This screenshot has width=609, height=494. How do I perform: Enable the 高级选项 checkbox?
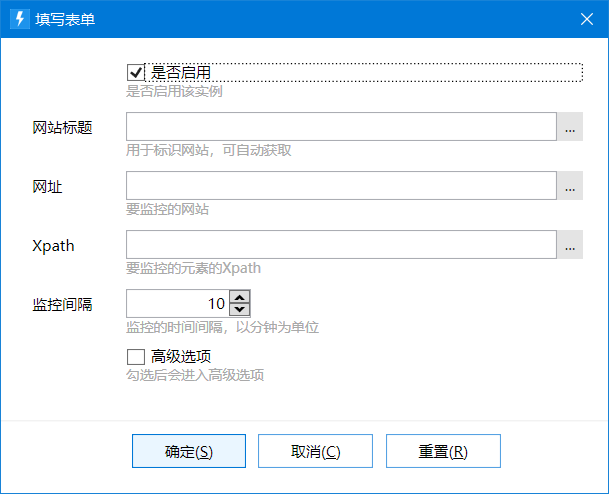click(136, 357)
